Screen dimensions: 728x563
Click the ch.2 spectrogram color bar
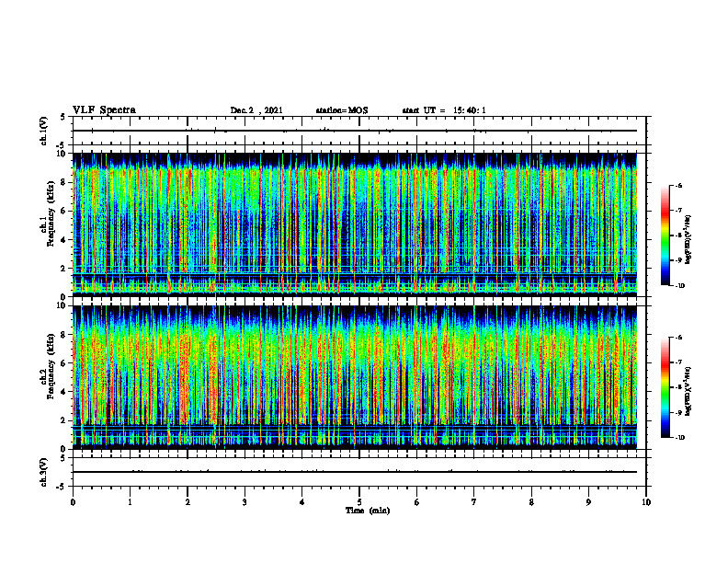pos(665,387)
